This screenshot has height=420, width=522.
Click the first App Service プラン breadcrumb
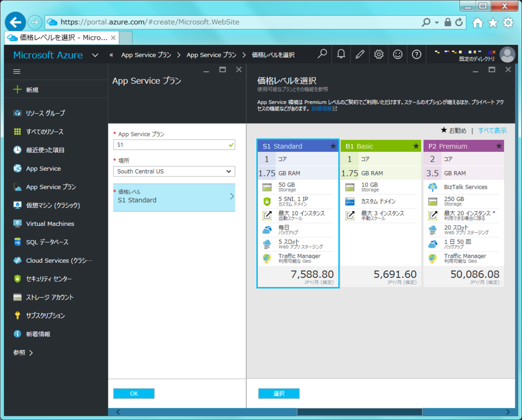coord(146,55)
